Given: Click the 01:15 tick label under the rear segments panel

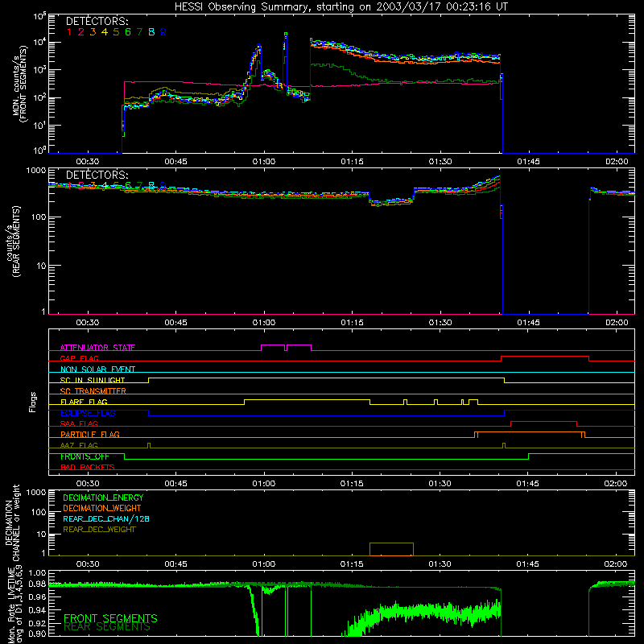Looking at the screenshot, I should pos(352,323).
